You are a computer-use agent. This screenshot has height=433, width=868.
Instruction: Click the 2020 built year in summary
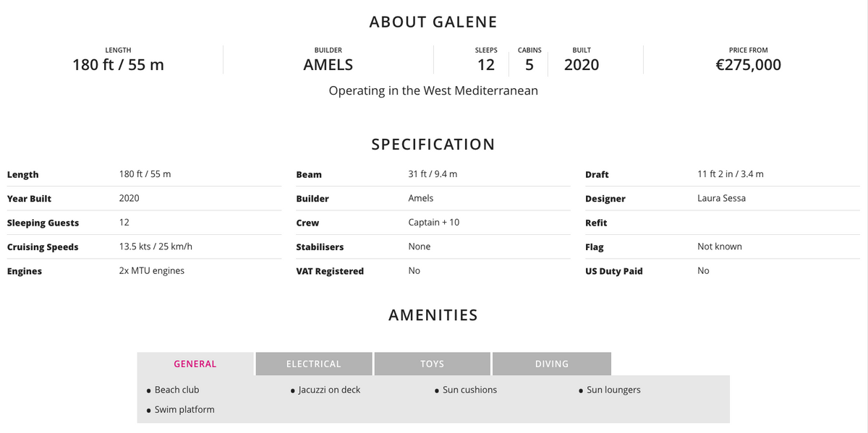coord(582,64)
